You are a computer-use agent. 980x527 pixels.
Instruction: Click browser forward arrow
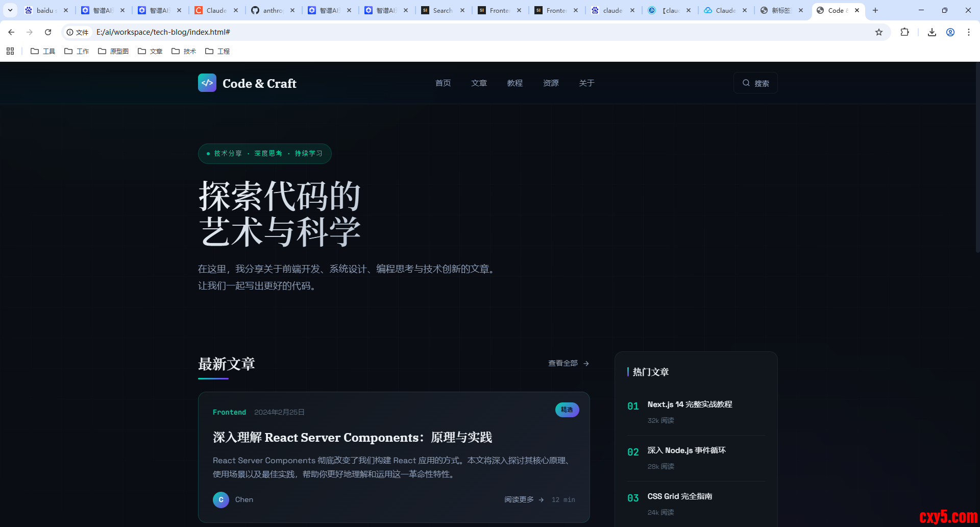[x=30, y=32]
